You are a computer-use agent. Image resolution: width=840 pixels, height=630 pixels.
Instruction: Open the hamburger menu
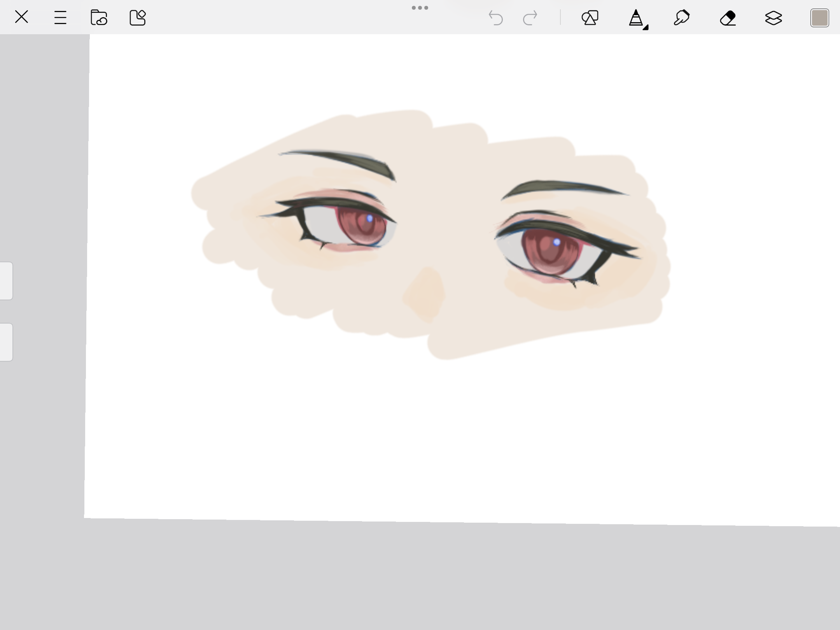(60, 17)
